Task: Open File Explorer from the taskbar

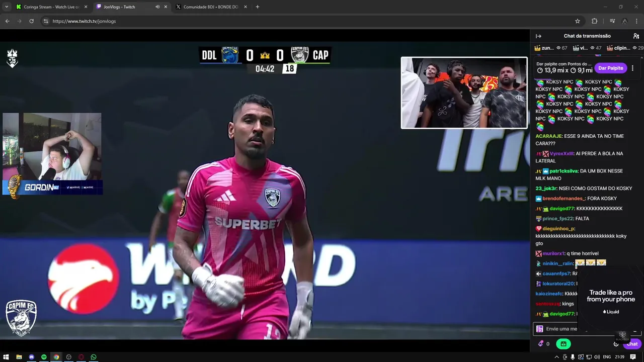Action: tap(19, 357)
